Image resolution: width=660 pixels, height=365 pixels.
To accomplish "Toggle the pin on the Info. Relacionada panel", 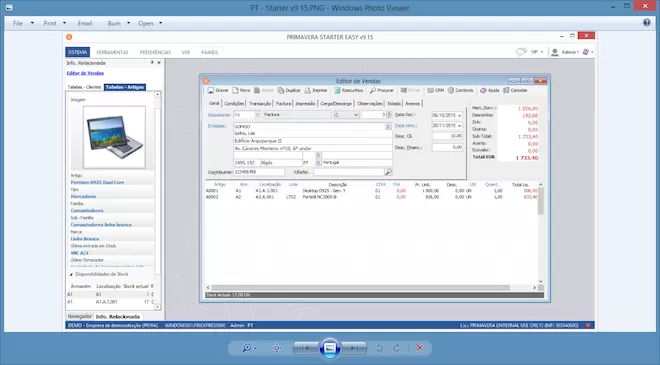I will click(152, 63).
